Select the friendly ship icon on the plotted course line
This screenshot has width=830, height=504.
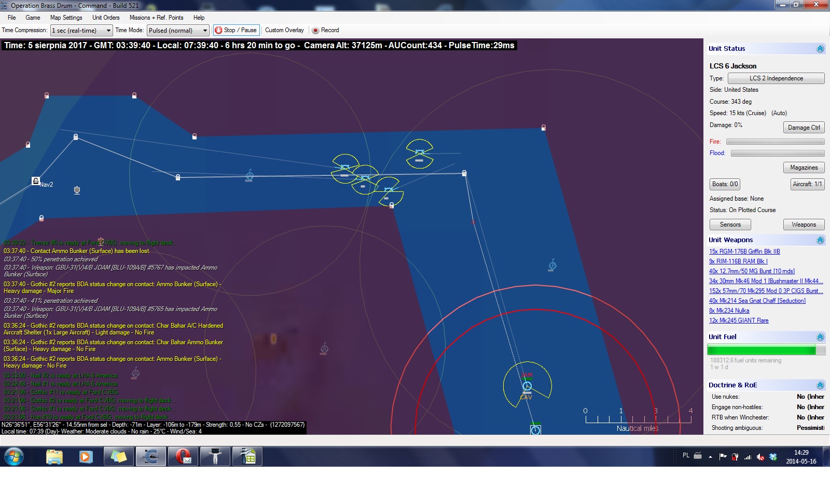click(250, 175)
